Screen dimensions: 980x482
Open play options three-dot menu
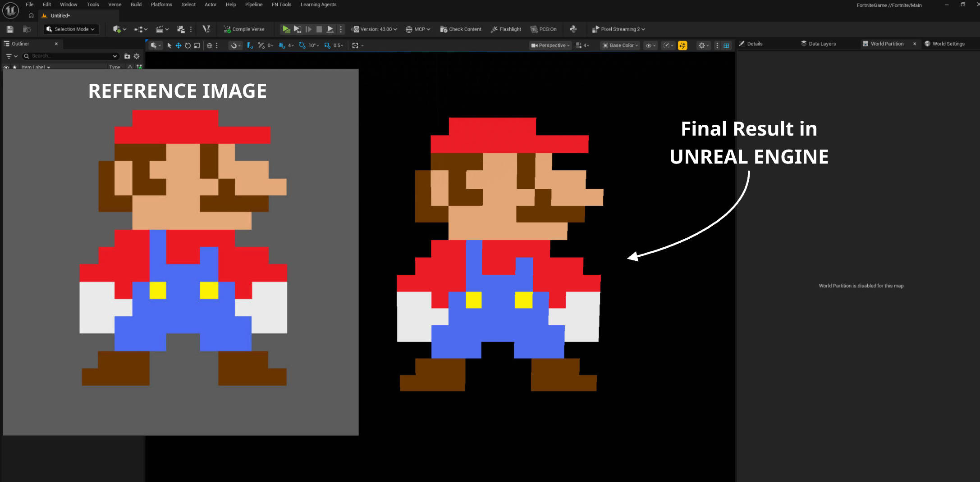(x=341, y=29)
